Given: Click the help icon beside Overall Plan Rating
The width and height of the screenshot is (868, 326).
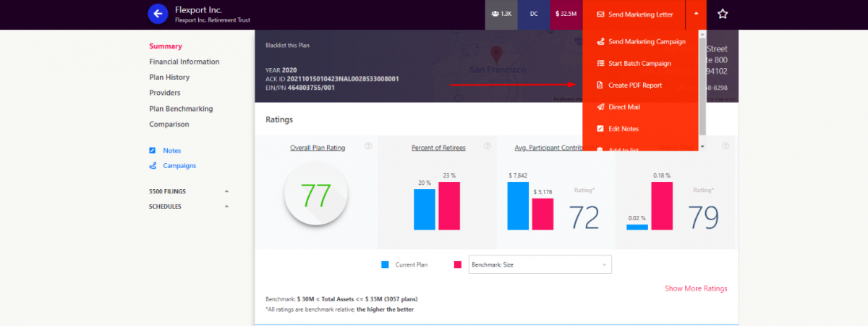Looking at the screenshot, I should pyautogui.click(x=368, y=146).
